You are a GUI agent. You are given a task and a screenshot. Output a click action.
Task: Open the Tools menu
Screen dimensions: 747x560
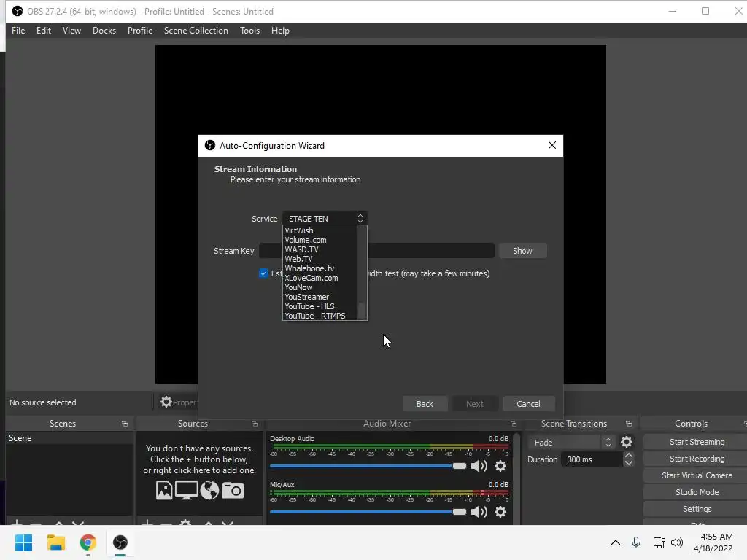tap(249, 31)
